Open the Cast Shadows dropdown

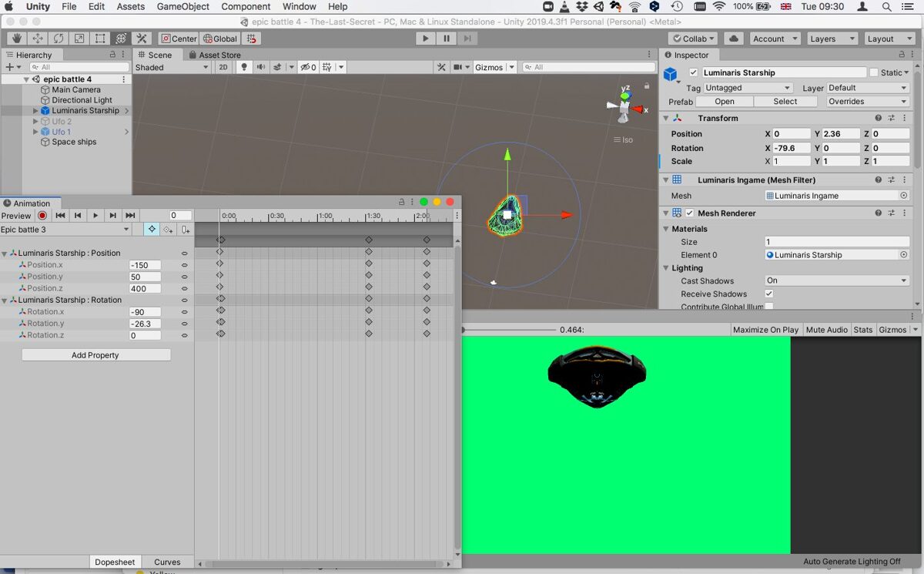(x=837, y=280)
